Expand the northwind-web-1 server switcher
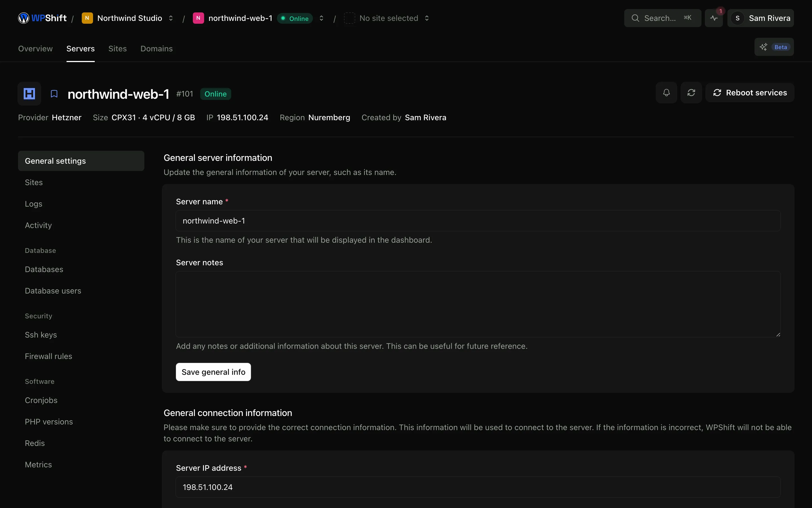 click(x=321, y=18)
